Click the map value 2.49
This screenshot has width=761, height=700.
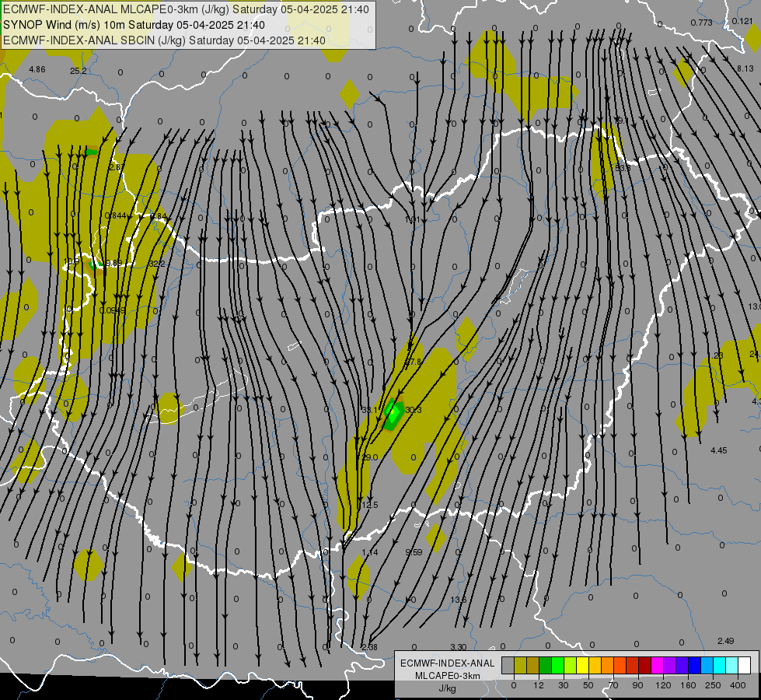[x=725, y=641]
